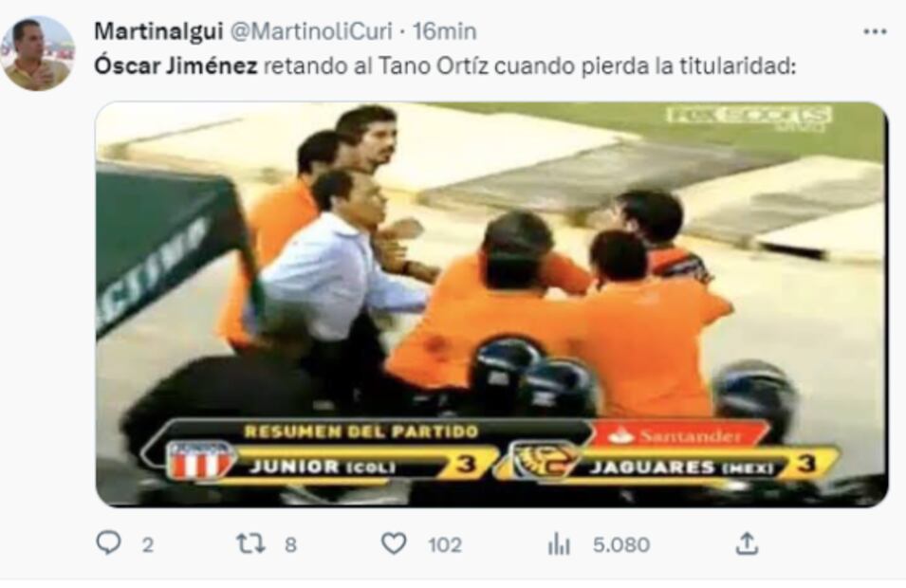Click the like count 102
The height and width of the screenshot is (588, 906).
coord(444,544)
